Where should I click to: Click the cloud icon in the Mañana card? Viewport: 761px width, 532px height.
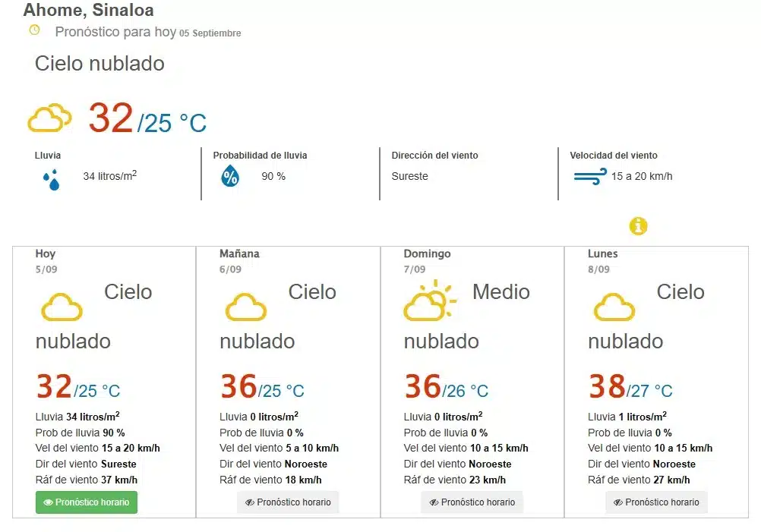tap(246, 307)
